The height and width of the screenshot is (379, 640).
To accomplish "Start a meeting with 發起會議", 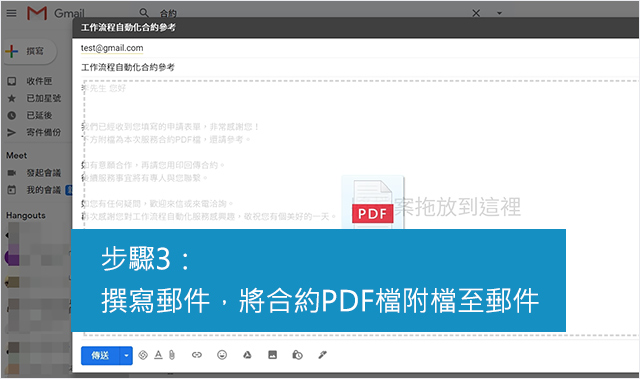I will pos(44,173).
